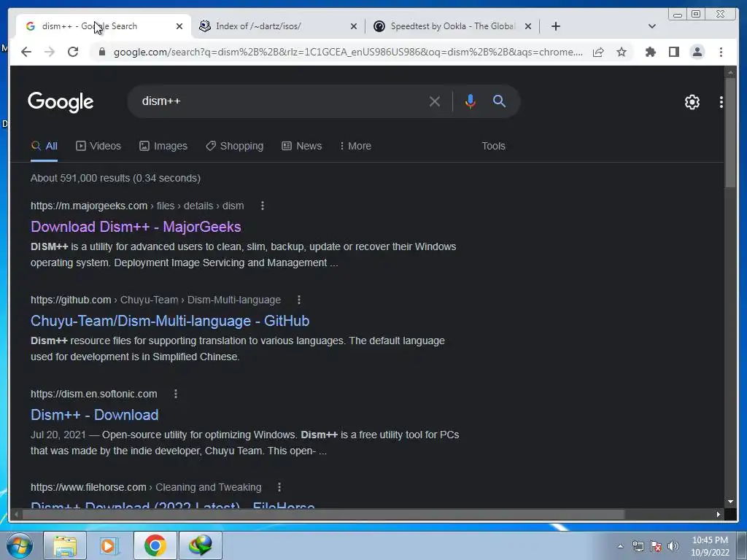Screen dimensions: 747x560
Task: Open Google quick settings gear
Action: tap(692, 102)
